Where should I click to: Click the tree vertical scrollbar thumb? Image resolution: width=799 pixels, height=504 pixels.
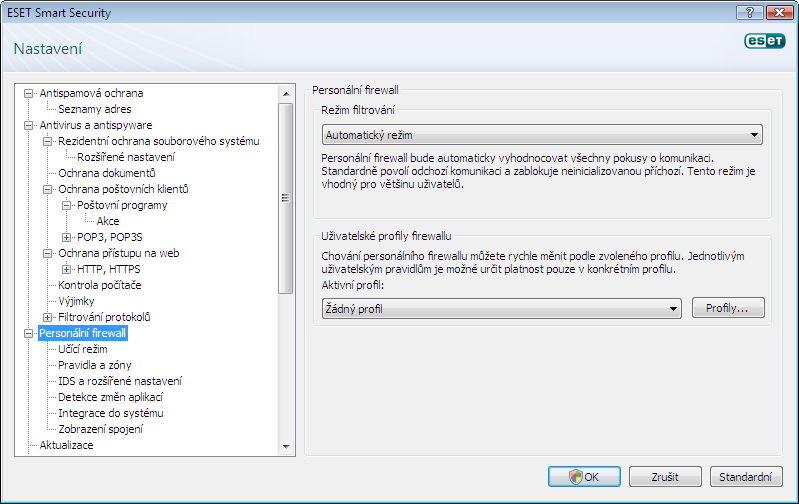pos(286,198)
